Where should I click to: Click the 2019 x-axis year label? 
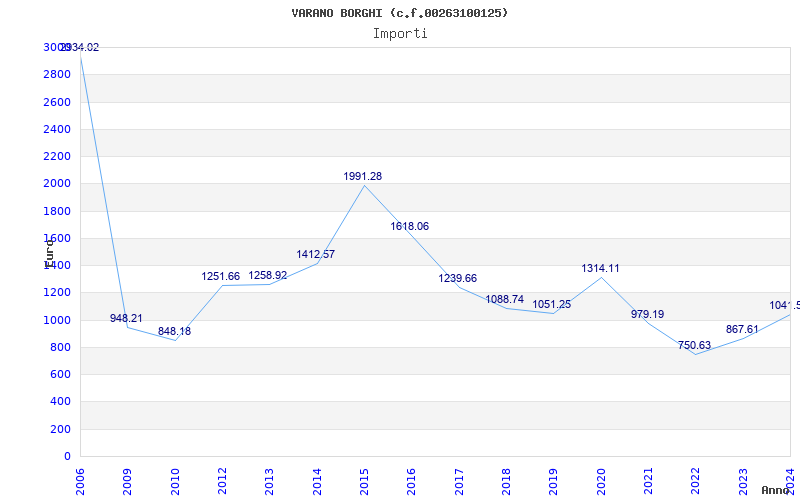554,482
